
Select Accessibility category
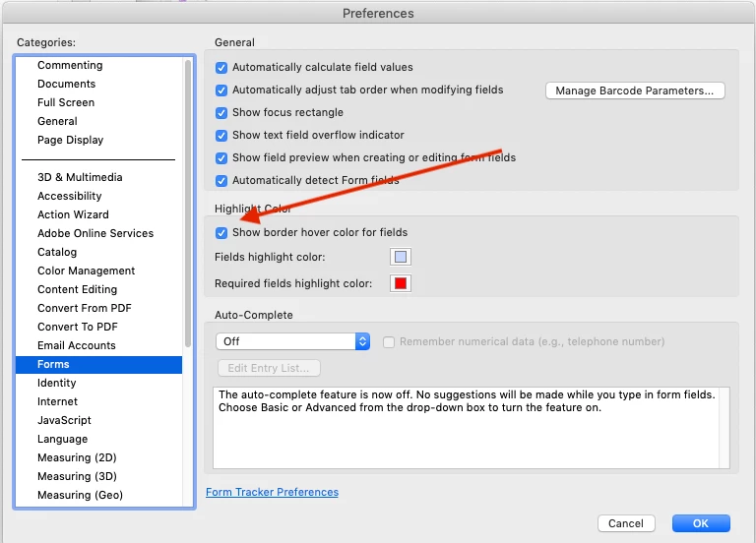98,196
